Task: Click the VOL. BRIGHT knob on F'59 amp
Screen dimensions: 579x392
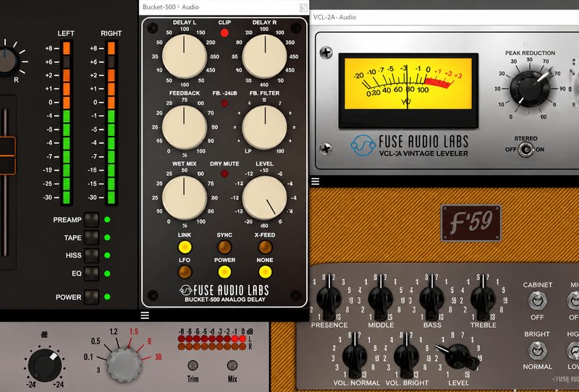Action: pyautogui.click(x=406, y=356)
